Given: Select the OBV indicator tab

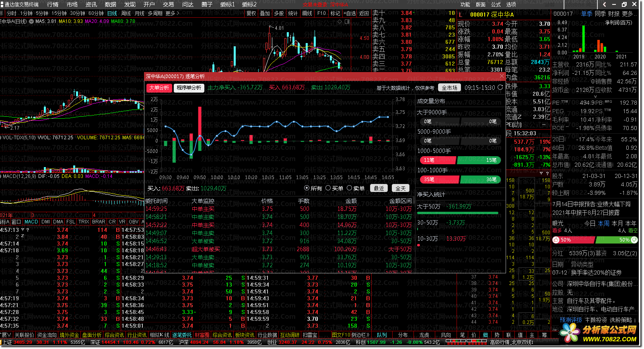Looking at the screenshot, I should (x=134, y=222).
